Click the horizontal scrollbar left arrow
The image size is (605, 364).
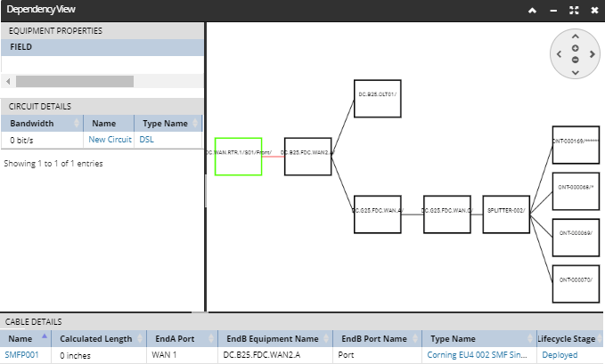click(x=8, y=81)
